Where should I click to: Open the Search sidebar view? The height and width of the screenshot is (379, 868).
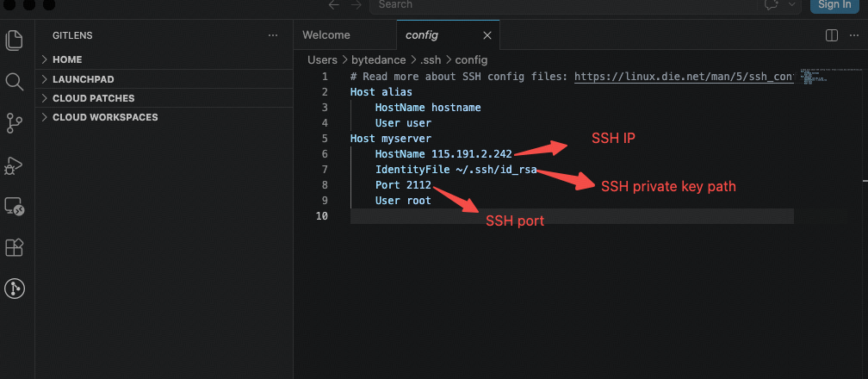click(15, 82)
